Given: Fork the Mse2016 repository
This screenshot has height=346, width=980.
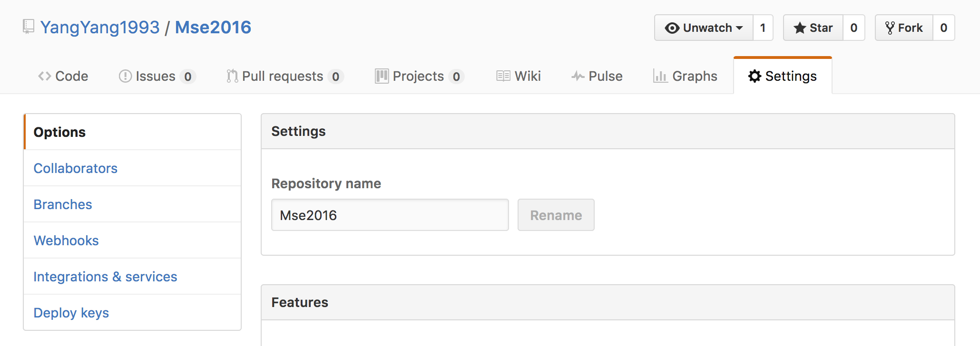Looking at the screenshot, I should 904,28.
